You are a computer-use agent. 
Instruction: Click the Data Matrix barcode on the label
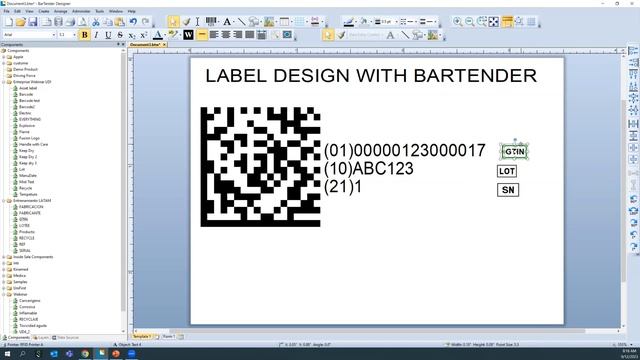tap(260, 167)
